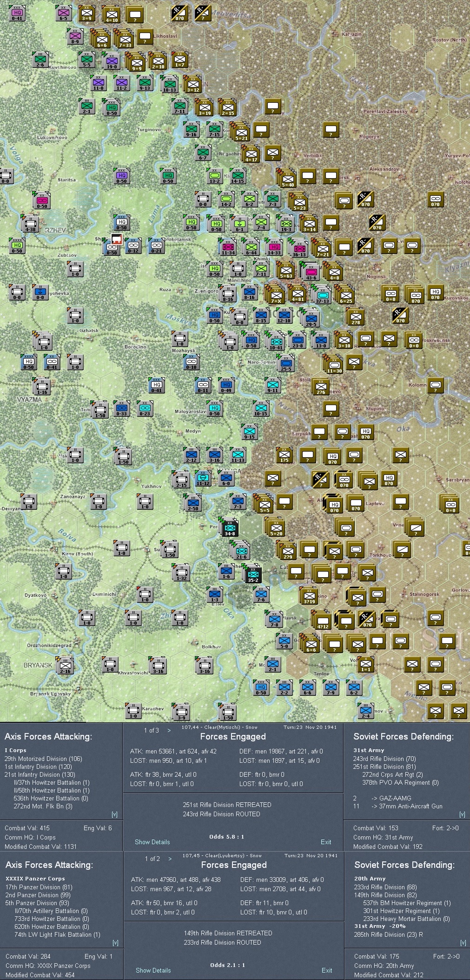Select the blue 7-9 infantry counter
The width and height of the screenshot is (470, 980).
(x=331, y=687)
